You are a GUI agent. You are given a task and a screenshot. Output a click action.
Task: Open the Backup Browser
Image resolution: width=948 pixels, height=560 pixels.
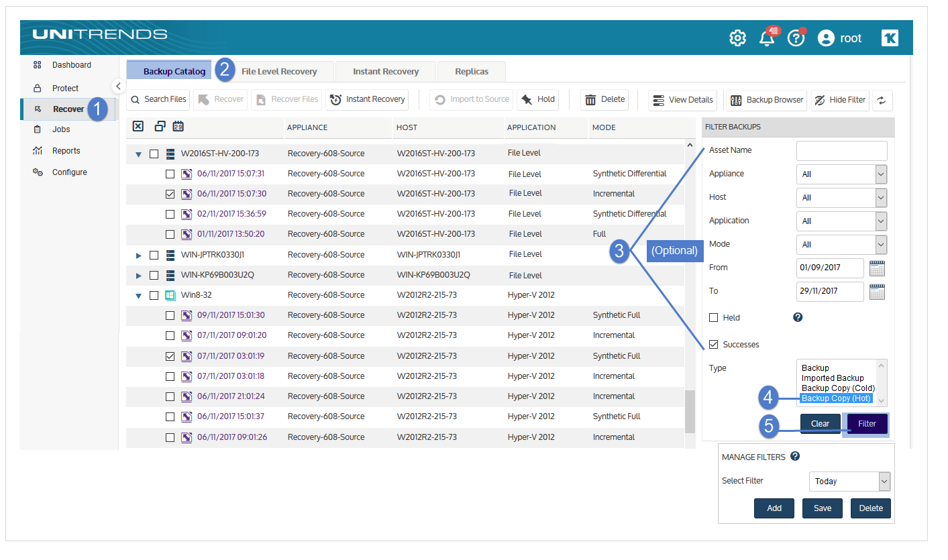(766, 100)
